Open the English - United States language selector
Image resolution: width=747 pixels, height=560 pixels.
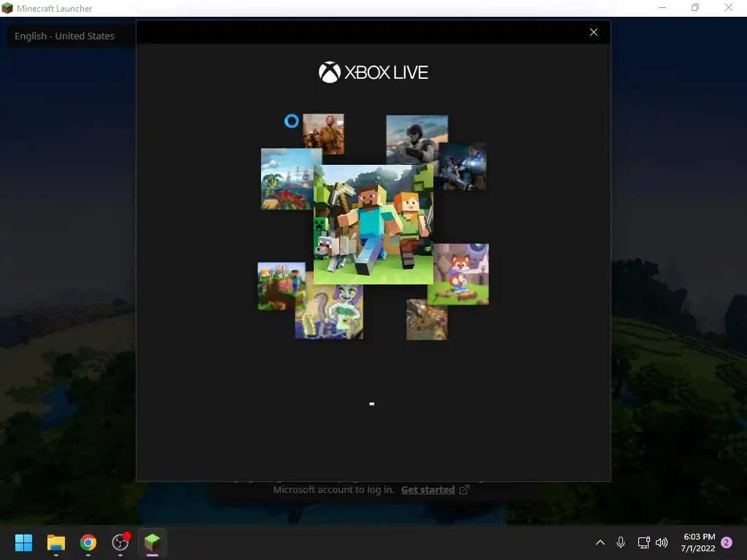[x=64, y=36]
